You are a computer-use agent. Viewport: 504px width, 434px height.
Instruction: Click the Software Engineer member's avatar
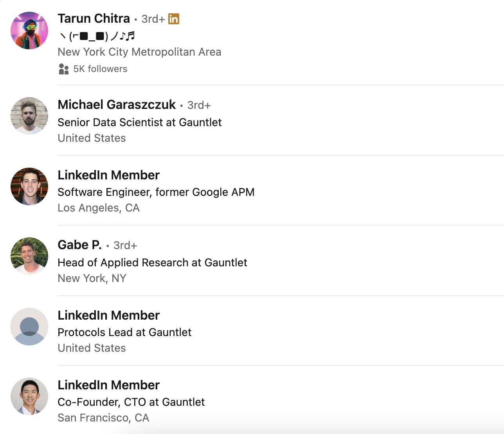tap(29, 186)
